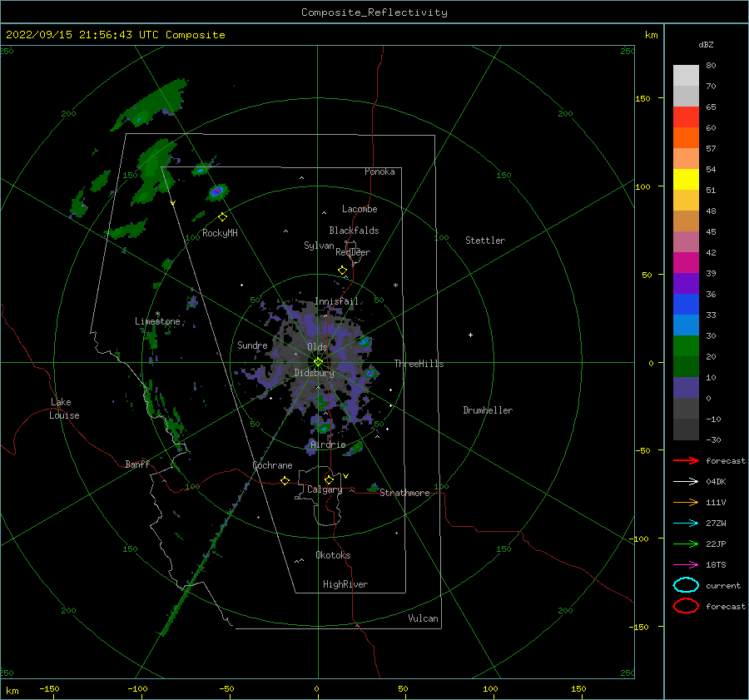This screenshot has height=700, width=749.
Task: Click the Banff label
Action: pos(137,464)
